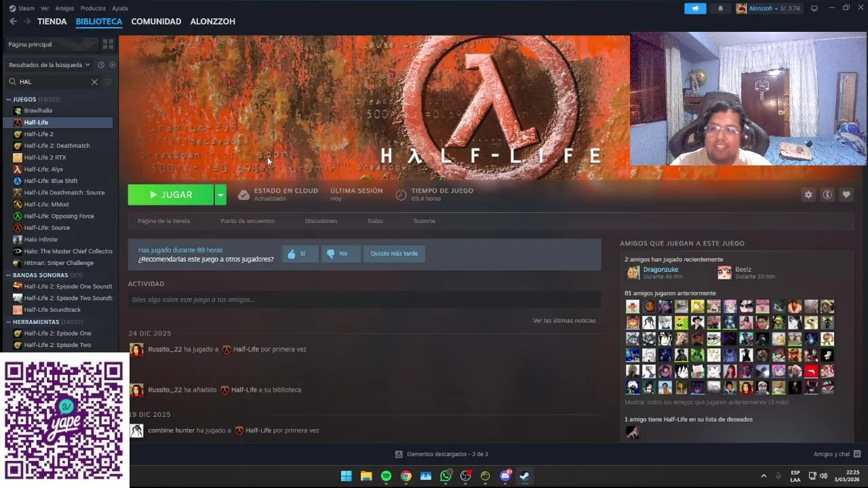Open the Amigos menu

pyautogui.click(x=64, y=8)
